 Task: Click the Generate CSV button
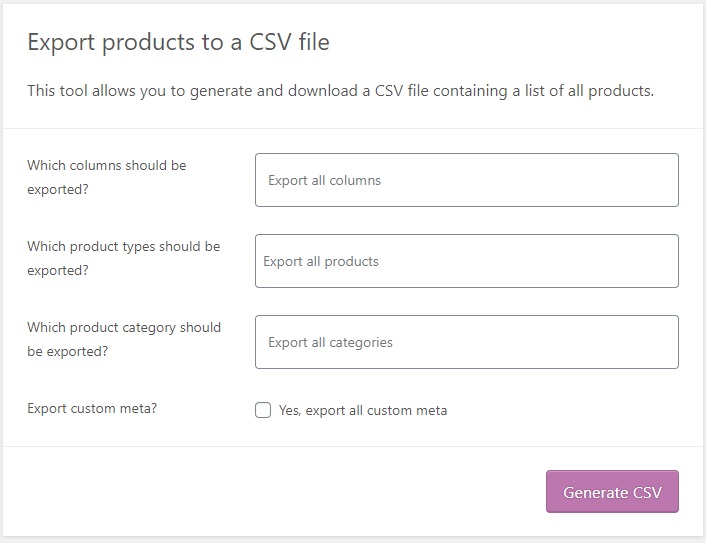coord(612,492)
